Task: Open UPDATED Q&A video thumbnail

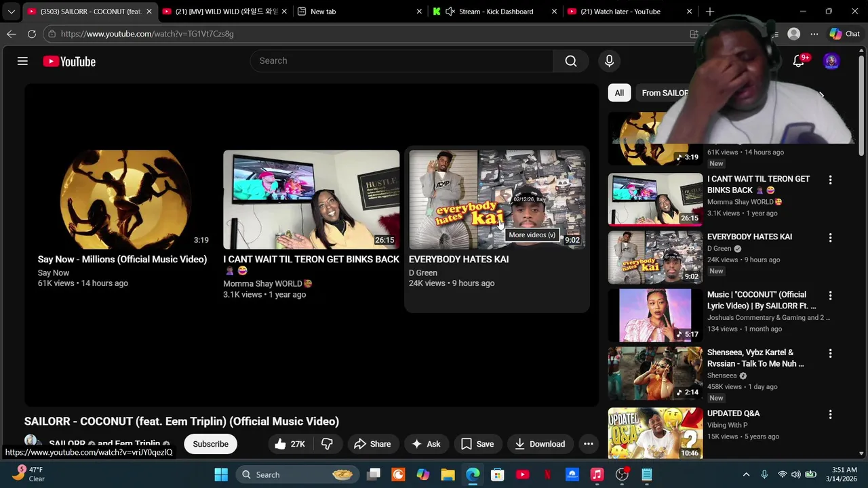Action: [655, 433]
